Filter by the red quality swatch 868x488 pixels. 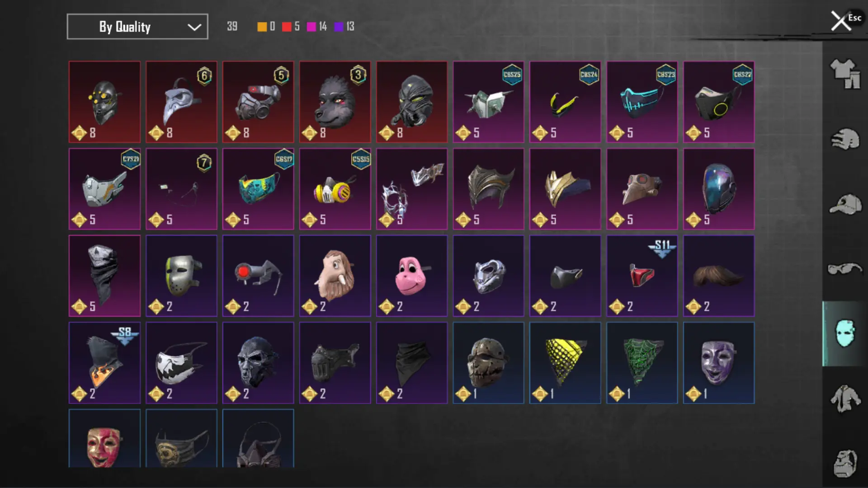point(287,27)
